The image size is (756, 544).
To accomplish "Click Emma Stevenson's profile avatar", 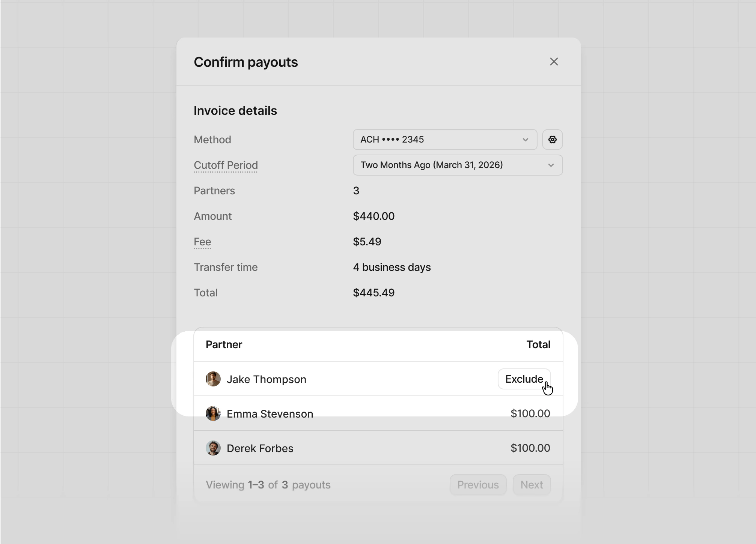I will pyautogui.click(x=213, y=413).
